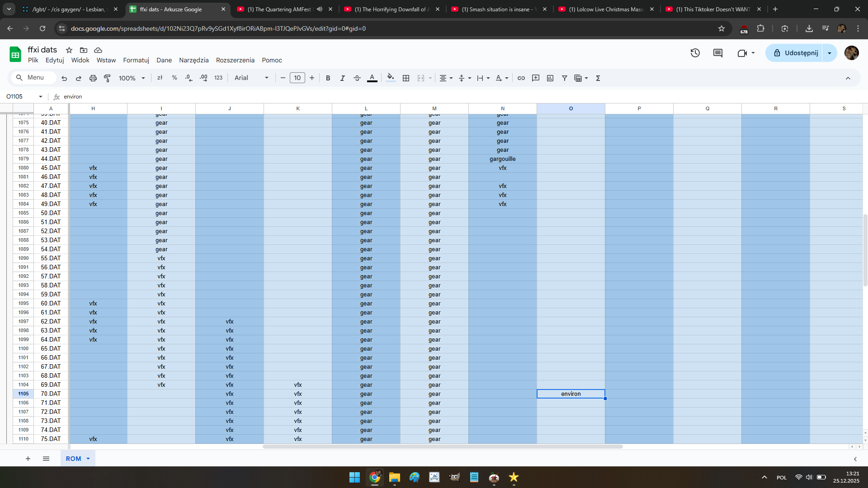Click the paint format roller icon

107,78
